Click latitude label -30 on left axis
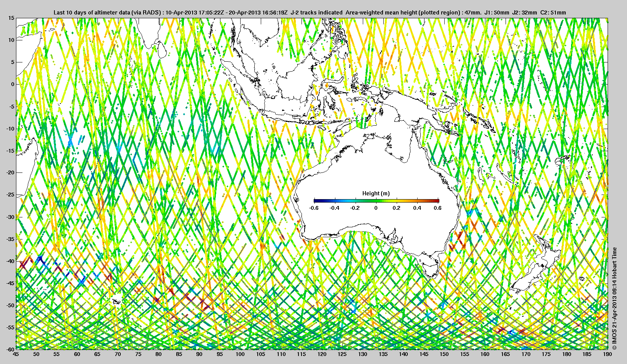627x364 pixels. coord(10,217)
